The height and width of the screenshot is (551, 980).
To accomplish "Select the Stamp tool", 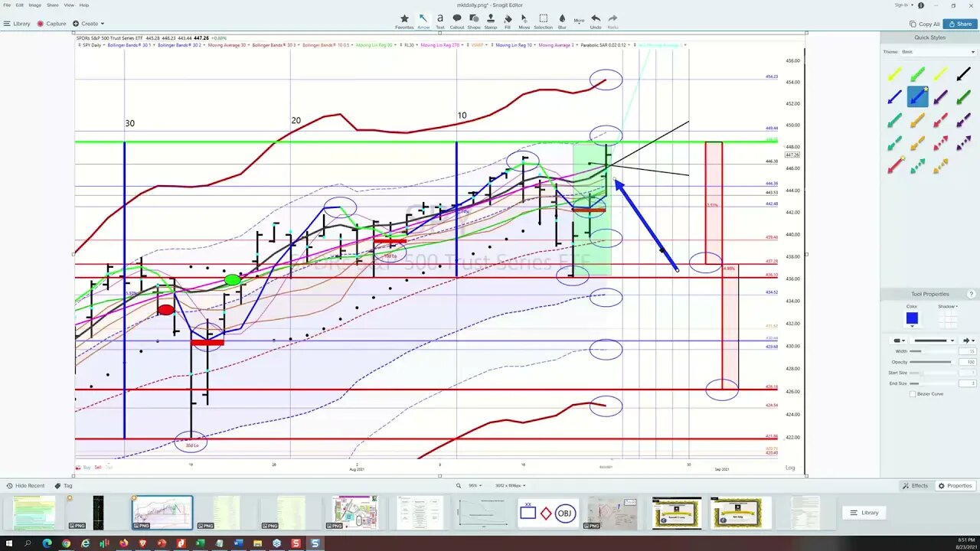I will pos(491,21).
